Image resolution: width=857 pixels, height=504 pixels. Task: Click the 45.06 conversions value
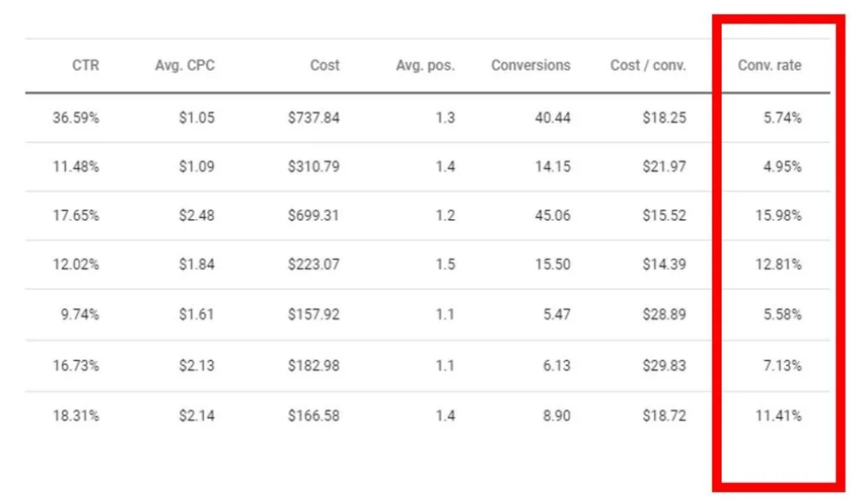pos(553,216)
